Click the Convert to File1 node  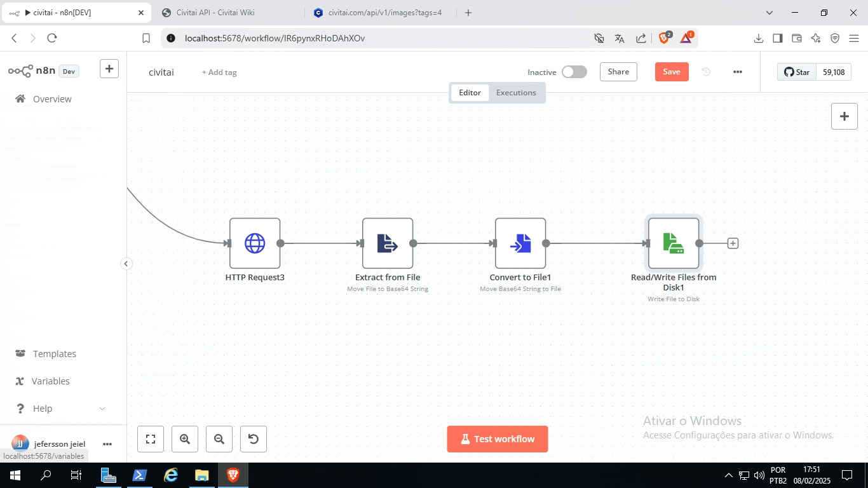[x=520, y=243]
